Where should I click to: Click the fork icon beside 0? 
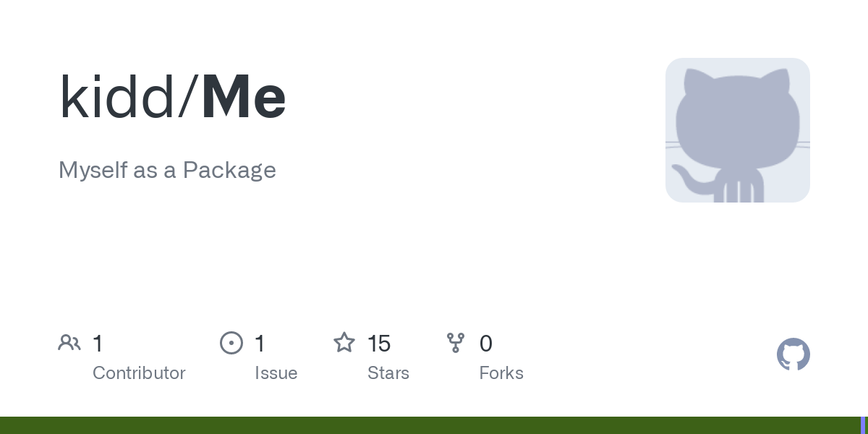tap(455, 343)
